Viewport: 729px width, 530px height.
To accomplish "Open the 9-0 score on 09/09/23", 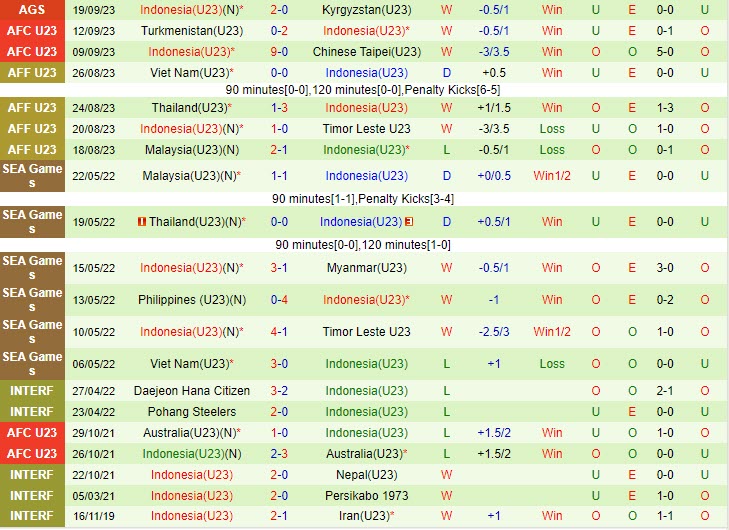I will [279, 52].
